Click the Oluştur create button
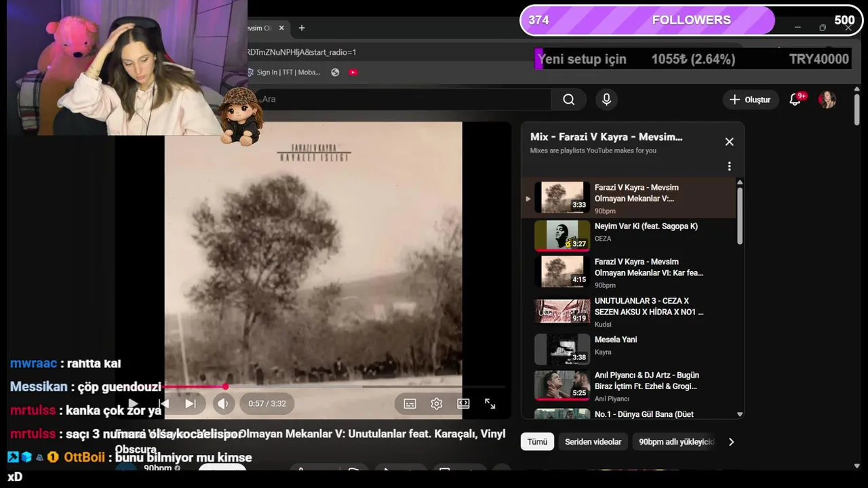Screen dimensions: 868x488 [749, 100]
